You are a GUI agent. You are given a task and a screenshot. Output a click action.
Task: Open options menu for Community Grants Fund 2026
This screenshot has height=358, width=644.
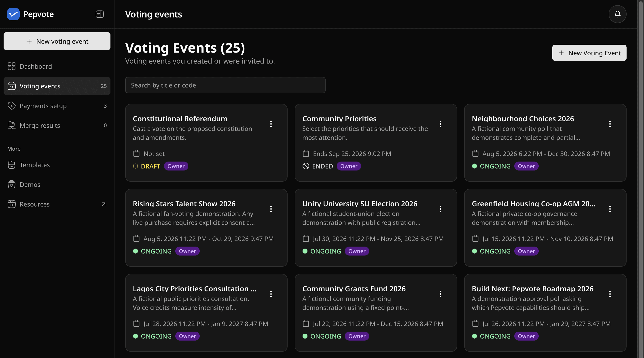click(x=440, y=294)
